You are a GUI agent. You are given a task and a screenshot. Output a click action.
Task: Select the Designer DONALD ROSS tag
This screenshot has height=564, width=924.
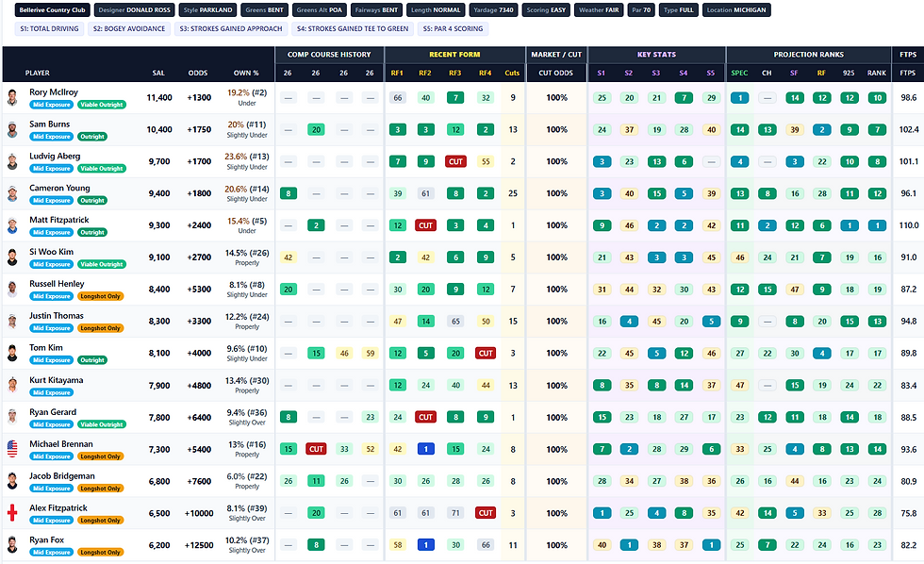[134, 10]
